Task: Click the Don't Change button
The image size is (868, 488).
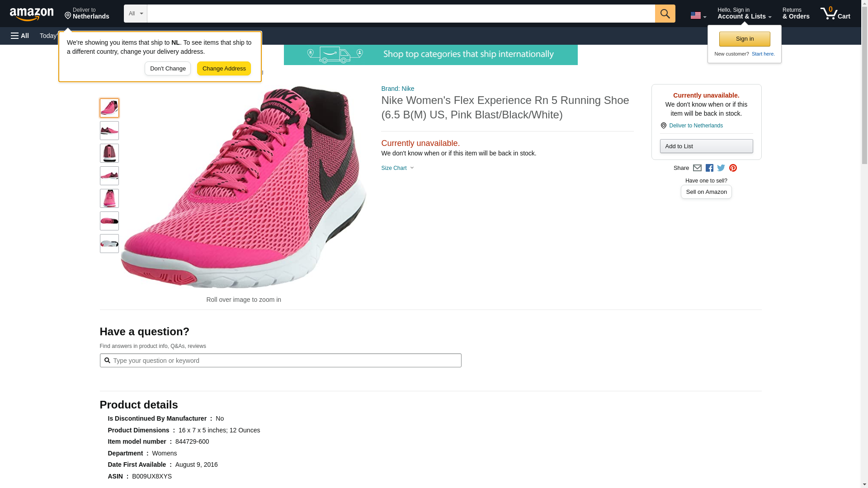Action: click(x=168, y=69)
